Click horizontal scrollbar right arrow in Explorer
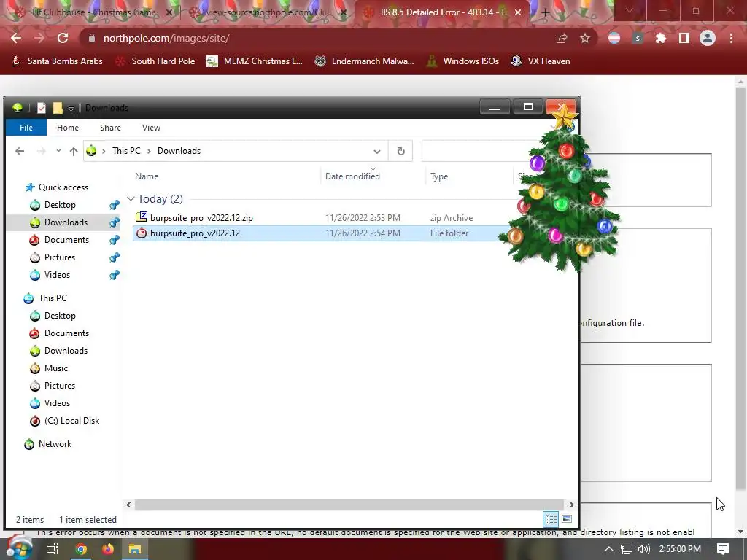747x560 pixels. [571, 505]
